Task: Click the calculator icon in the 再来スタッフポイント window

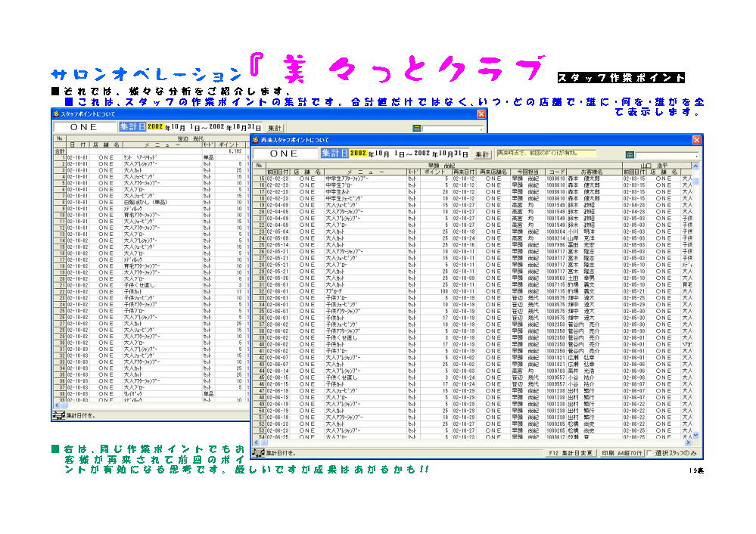Action: (629, 154)
